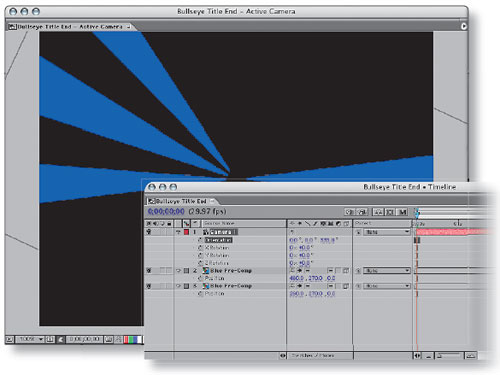The width and height of the screenshot is (500, 375).
Task: Click the comp flowchart button in timeline
Action: [349, 212]
